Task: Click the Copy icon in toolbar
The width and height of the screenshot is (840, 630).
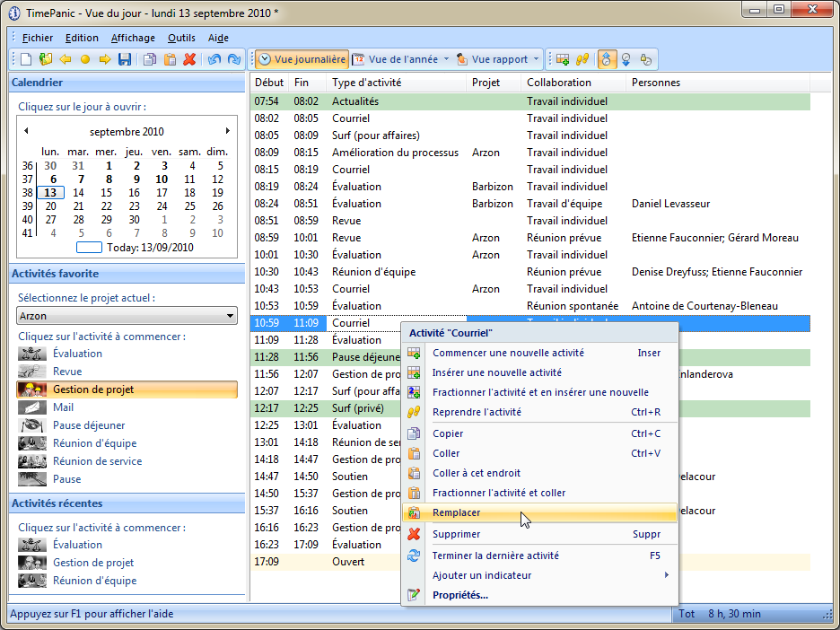Action: pyautogui.click(x=150, y=59)
